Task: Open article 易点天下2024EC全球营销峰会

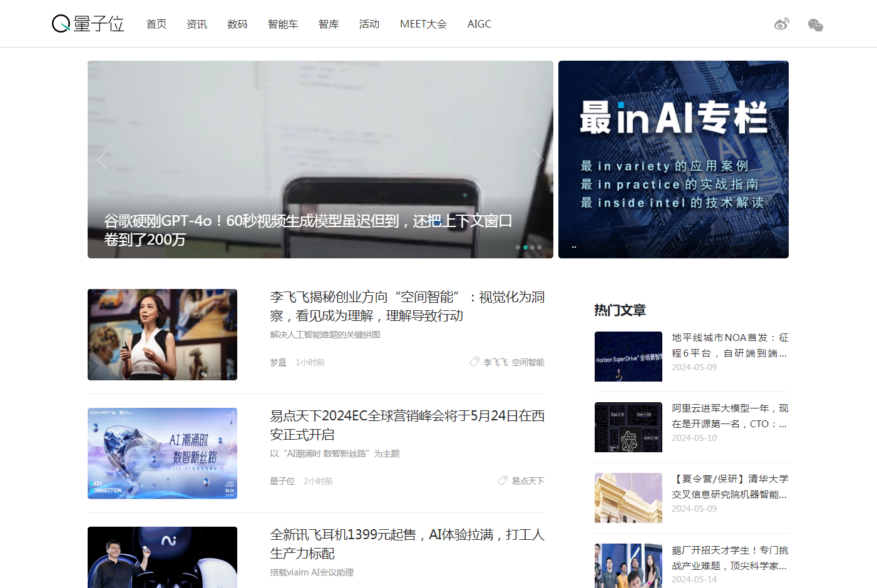Action: pos(407,425)
